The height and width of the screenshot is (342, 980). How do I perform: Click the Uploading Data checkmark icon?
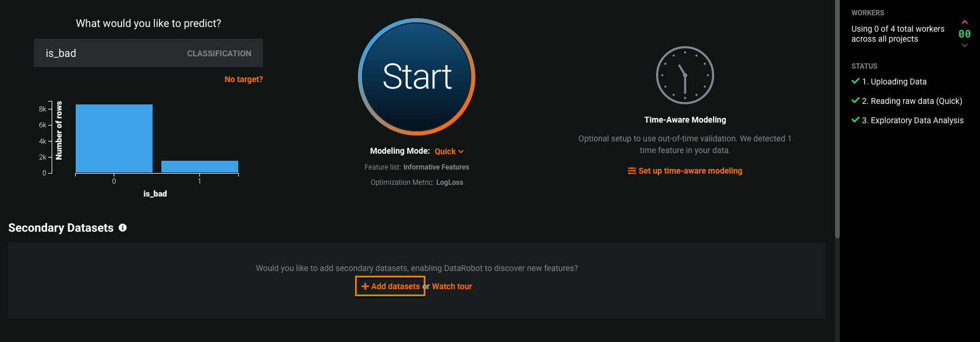click(856, 81)
